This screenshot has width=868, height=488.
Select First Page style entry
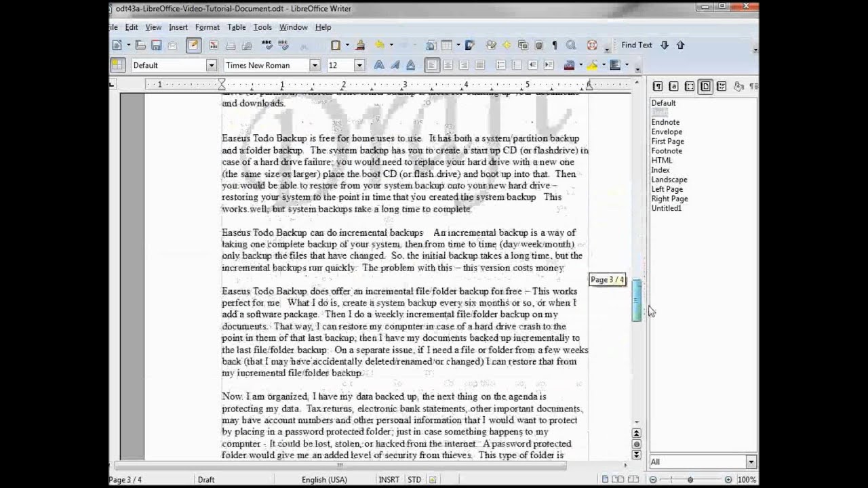click(668, 142)
